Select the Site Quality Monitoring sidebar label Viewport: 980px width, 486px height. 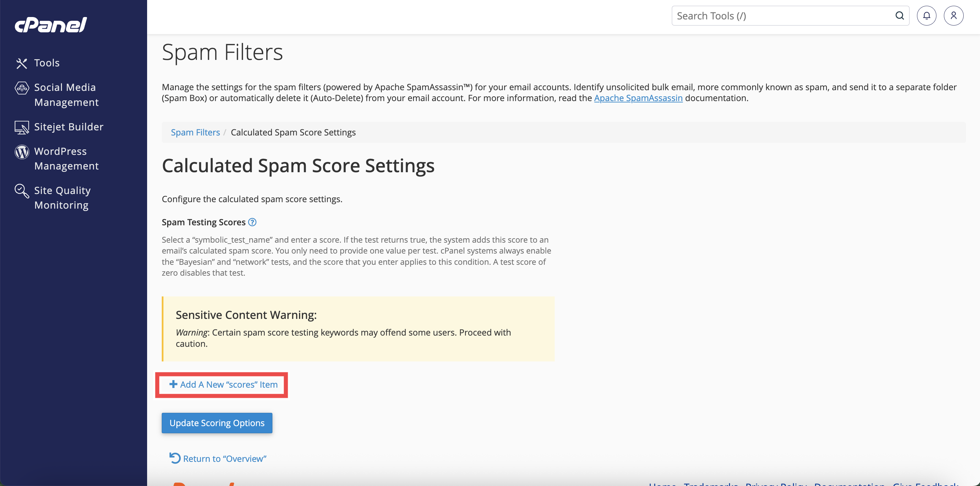62,198
